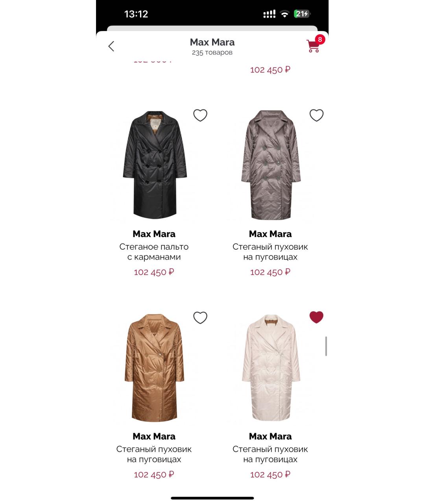Tap the battery indicator in status bar

(x=302, y=14)
